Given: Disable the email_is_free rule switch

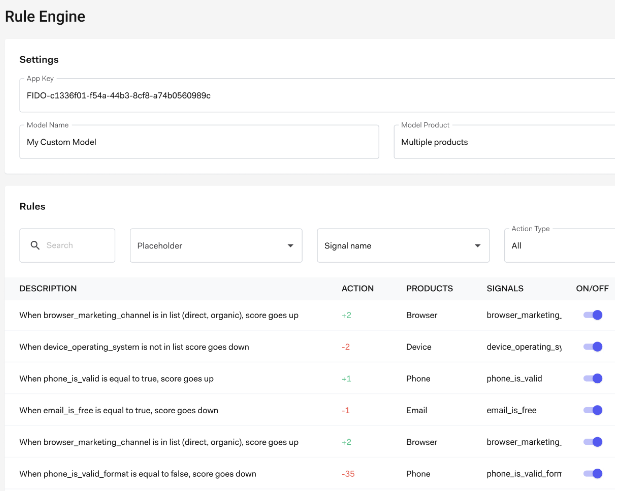Looking at the screenshot, I should coord(593,410).
